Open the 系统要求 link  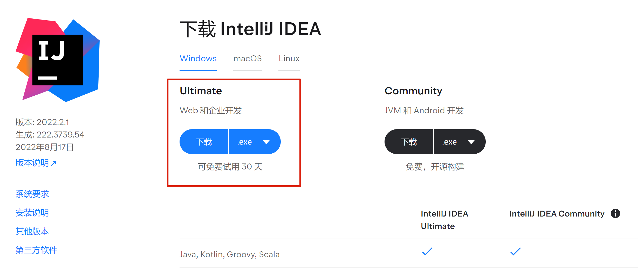click(32, 194)
